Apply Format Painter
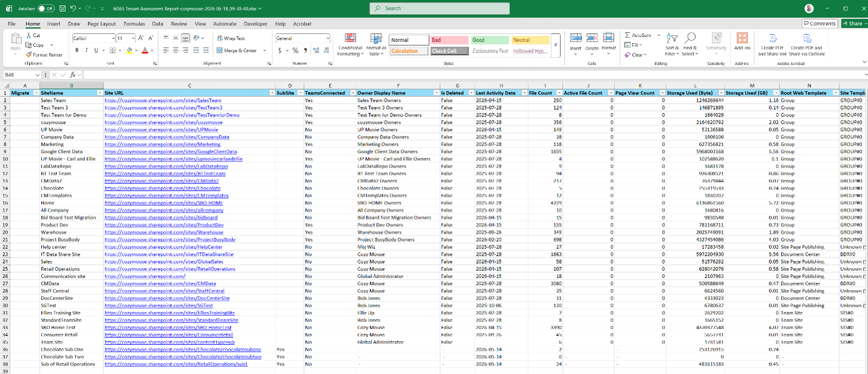Screen dimensions: 868x374 (x=44, y=55)
